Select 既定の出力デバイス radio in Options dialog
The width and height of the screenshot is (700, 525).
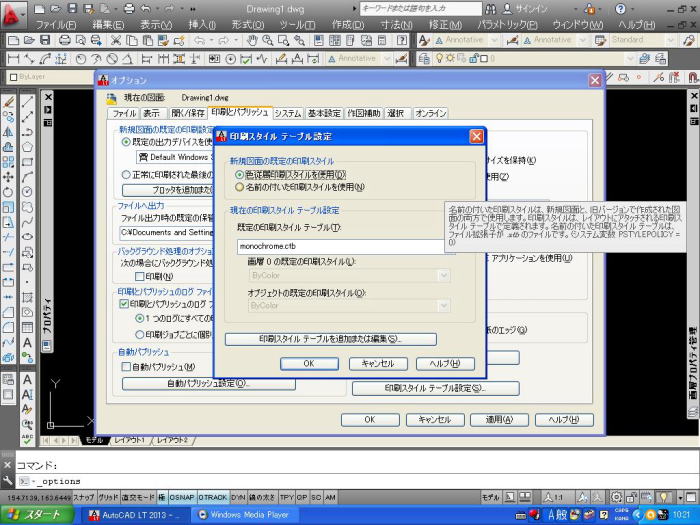pos(126,142)
